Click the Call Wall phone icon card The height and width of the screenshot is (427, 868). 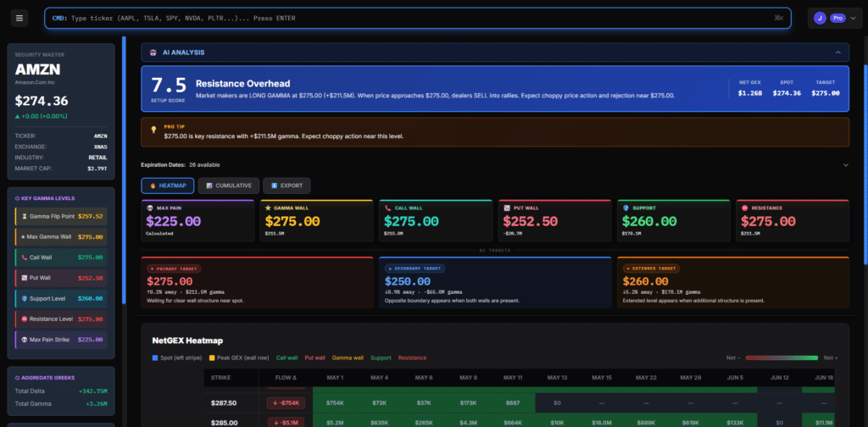click(x=388, y=208)
